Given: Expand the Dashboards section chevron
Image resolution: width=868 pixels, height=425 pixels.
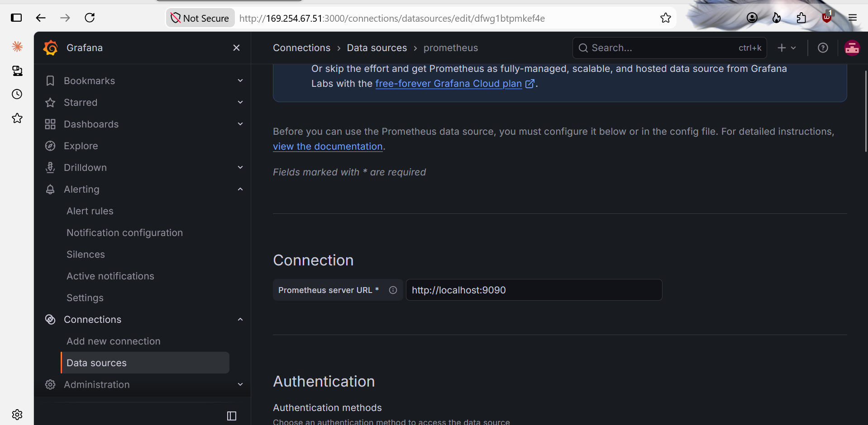Looking at the screenshot, I should click(240, 124).
